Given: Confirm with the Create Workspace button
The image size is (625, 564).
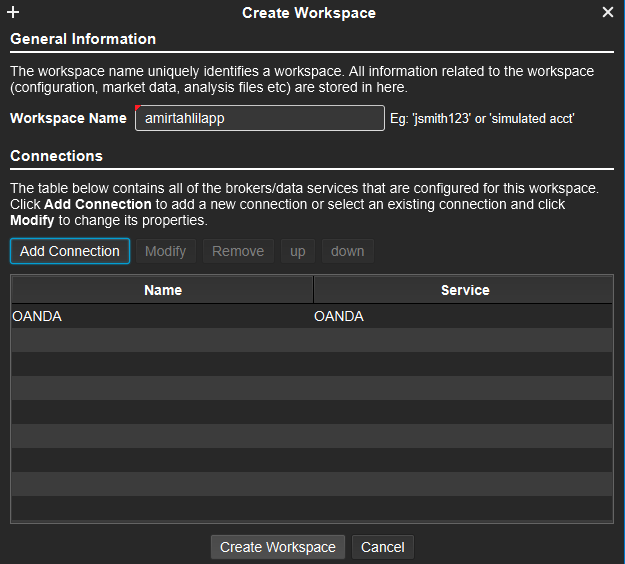Looking at the screenshot, I should 278,547.
